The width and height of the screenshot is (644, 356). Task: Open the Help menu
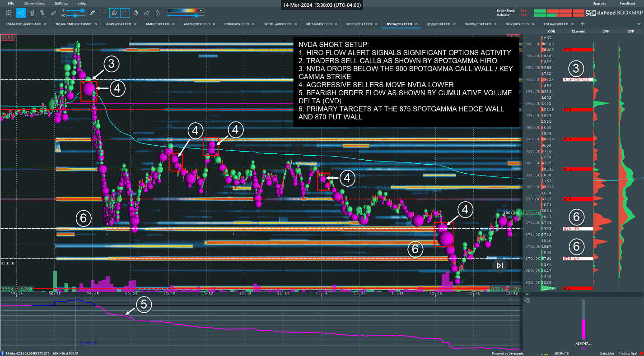coord(82,3)
